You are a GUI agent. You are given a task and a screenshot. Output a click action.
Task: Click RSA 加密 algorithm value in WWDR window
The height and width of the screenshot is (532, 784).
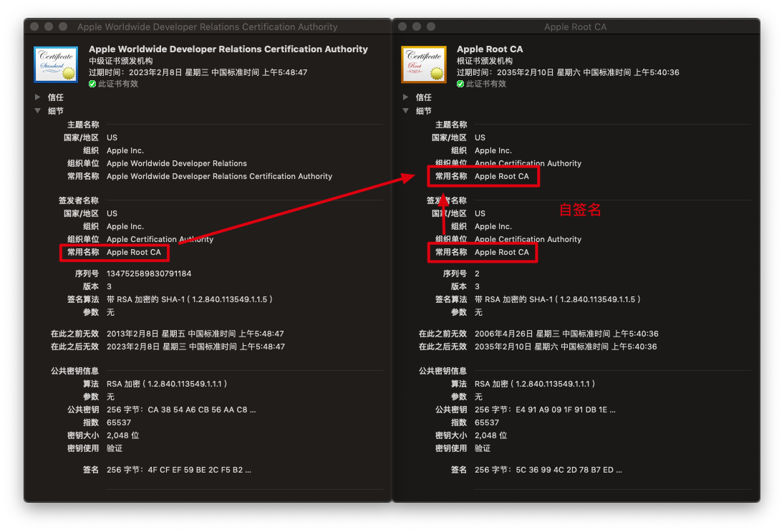pos(167,384)
